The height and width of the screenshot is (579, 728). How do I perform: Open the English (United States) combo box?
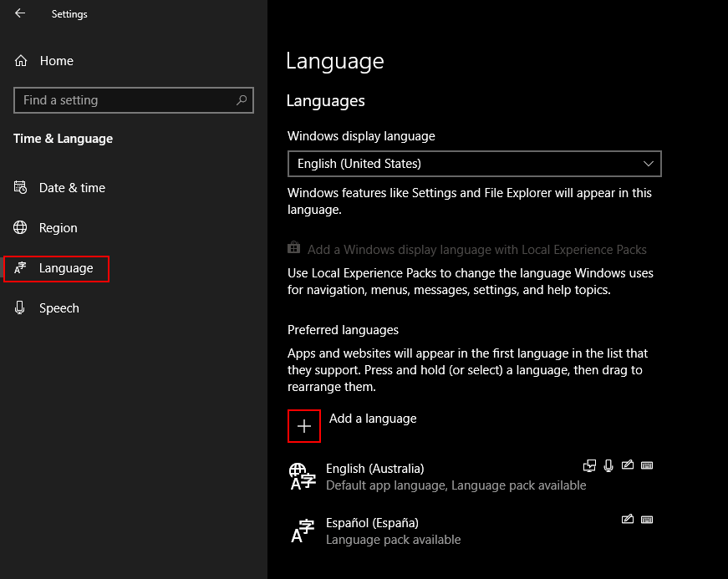pos(475,164)
